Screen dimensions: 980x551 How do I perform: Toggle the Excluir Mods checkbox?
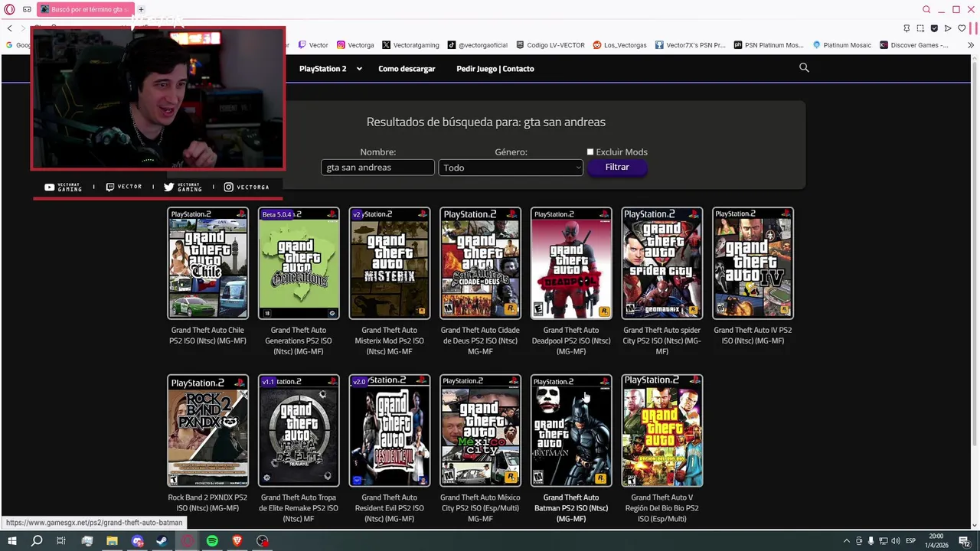pyautogui.click(x=590, y=152)
